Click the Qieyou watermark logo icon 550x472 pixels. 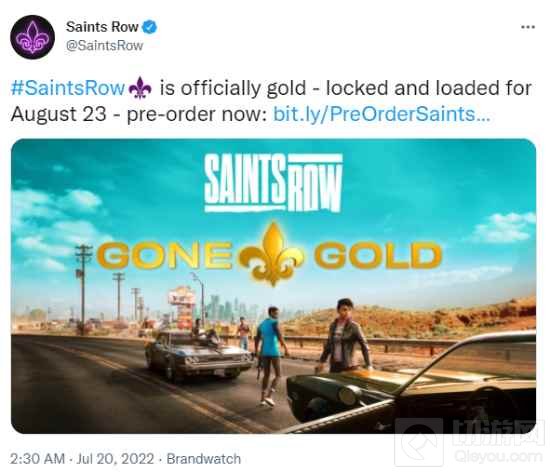click(x=419, y=443)
